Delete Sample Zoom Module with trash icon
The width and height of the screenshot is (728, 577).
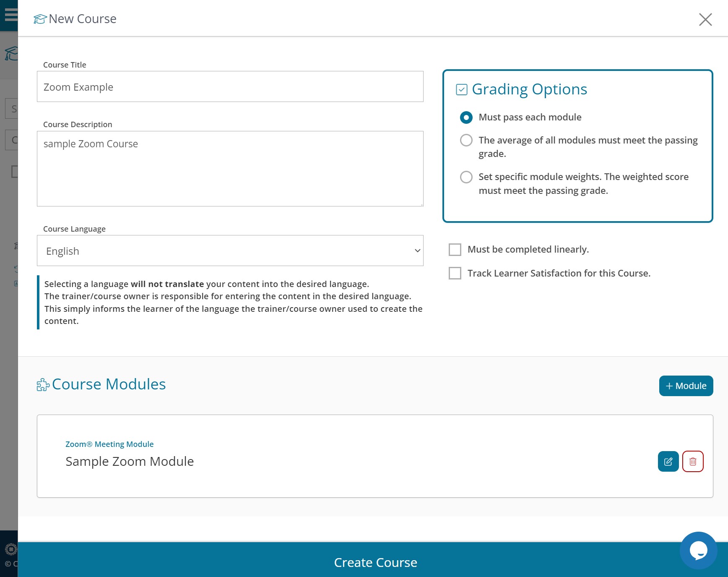tap(692, 461)
